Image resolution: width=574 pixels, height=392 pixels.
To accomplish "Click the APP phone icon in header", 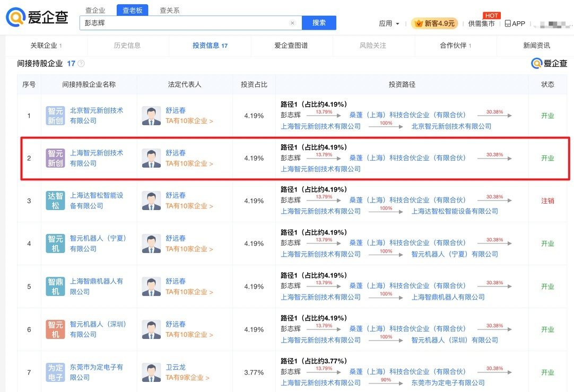I will 508,24.
